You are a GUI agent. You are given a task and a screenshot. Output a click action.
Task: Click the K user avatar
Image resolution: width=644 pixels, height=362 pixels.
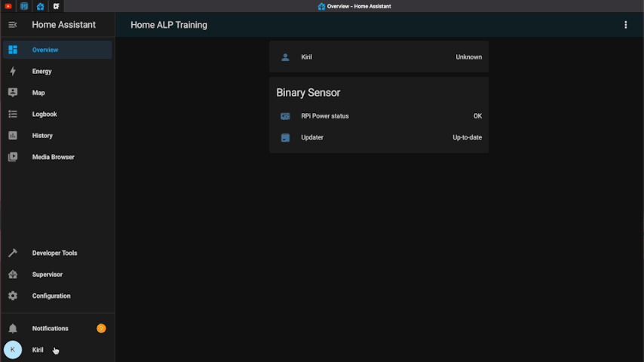(13, 350)
